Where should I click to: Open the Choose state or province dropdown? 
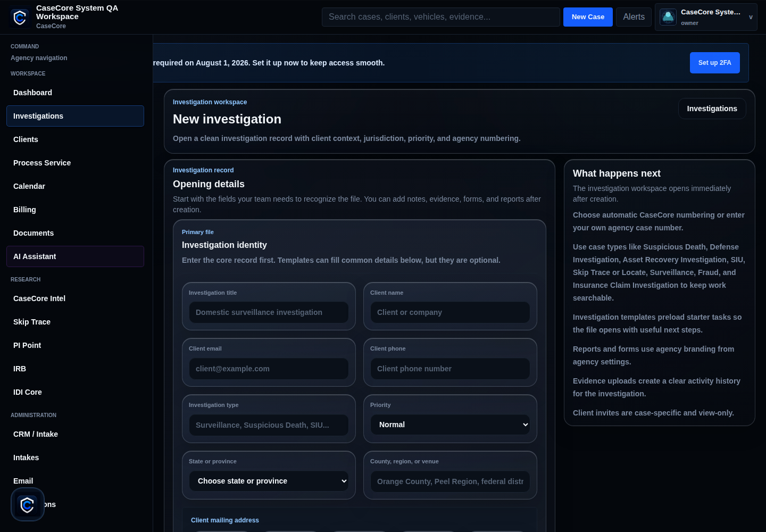[269, 481]
